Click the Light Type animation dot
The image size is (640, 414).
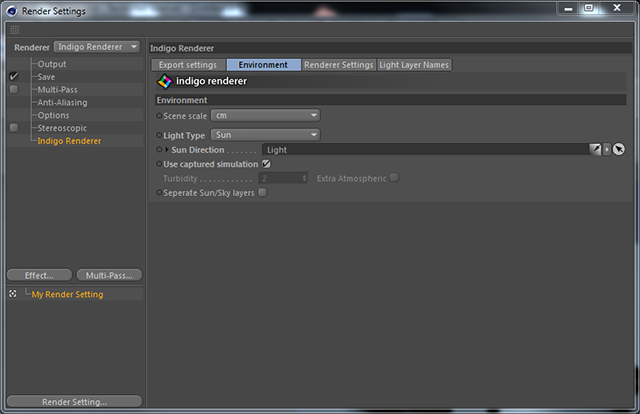(x=159, y=135)
